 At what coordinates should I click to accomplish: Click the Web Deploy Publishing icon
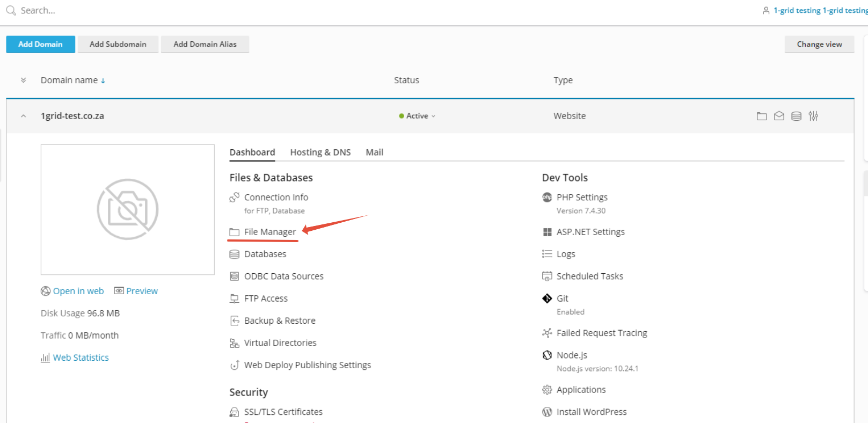coord(234,365)
